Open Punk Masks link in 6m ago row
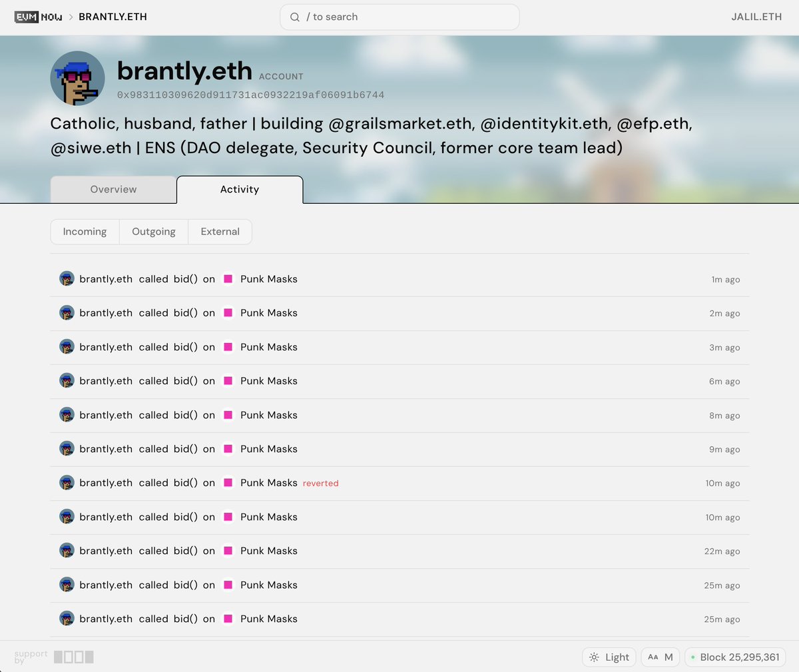 269,381
